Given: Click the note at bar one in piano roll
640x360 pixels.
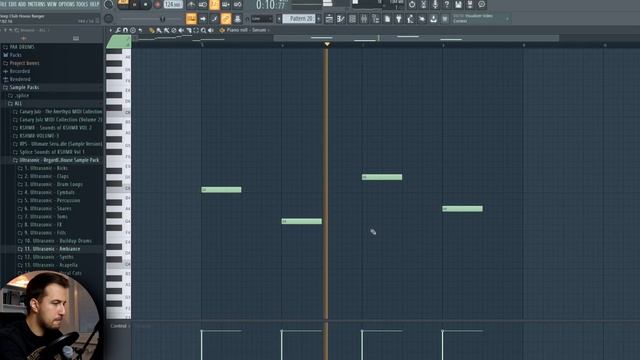Looking at the screenshot, I should (221, 190).
